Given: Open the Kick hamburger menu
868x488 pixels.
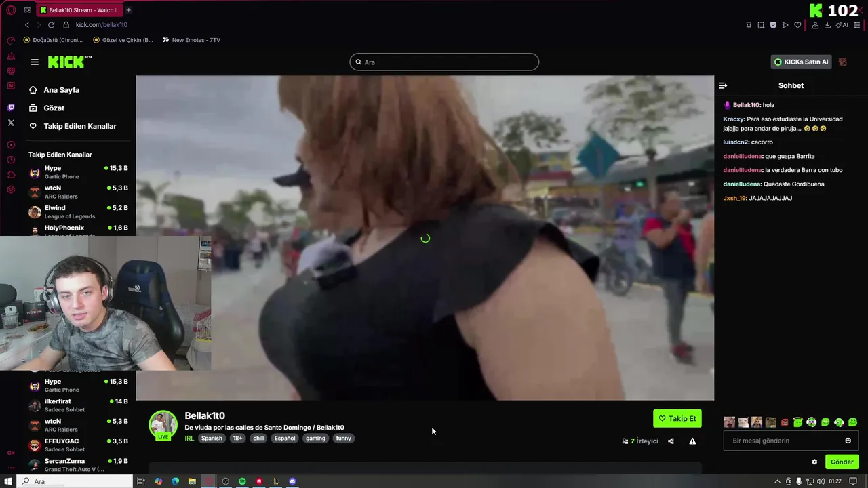Looking at the screenshot, I should click(x=35, y=62).
